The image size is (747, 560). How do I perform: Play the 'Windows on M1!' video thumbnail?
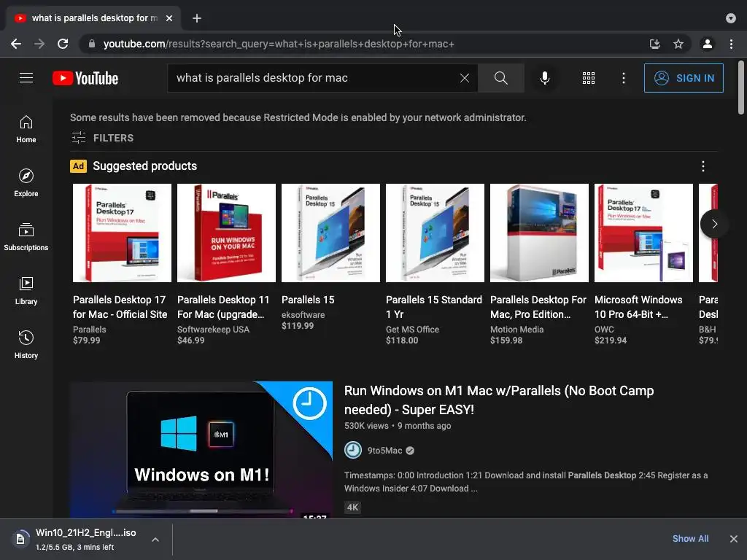pyautogui.click(x=201, y=449)
